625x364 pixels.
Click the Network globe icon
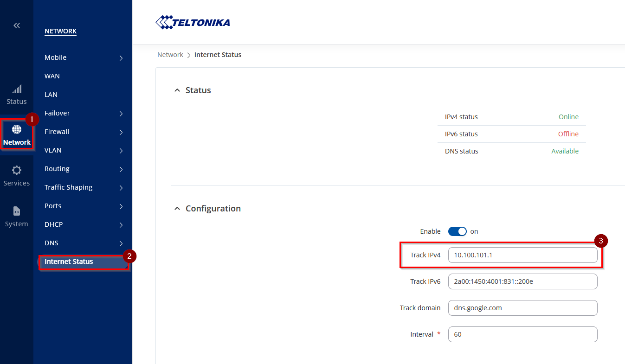[17, 129]
